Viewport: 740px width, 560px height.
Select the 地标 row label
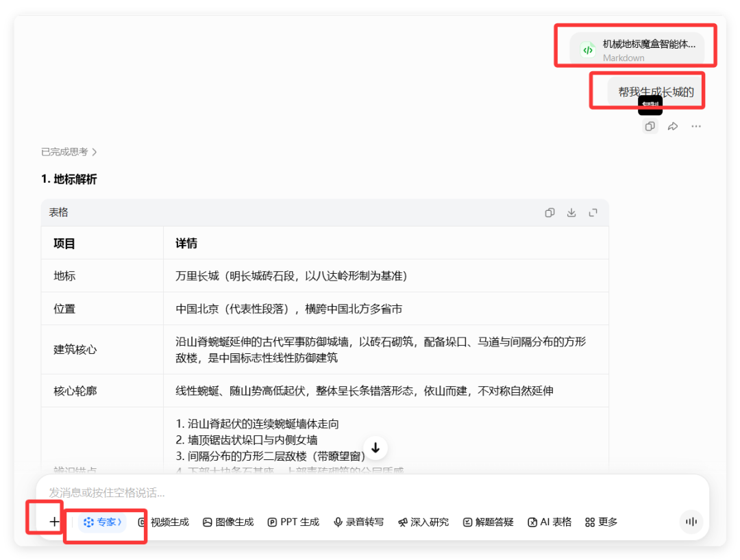(x=64, y=276)
